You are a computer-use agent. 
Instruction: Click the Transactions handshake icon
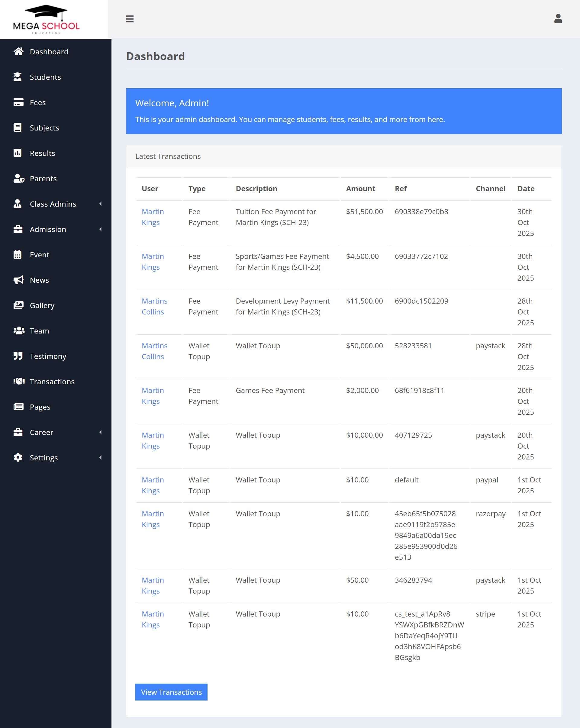(x=19, y=381)
